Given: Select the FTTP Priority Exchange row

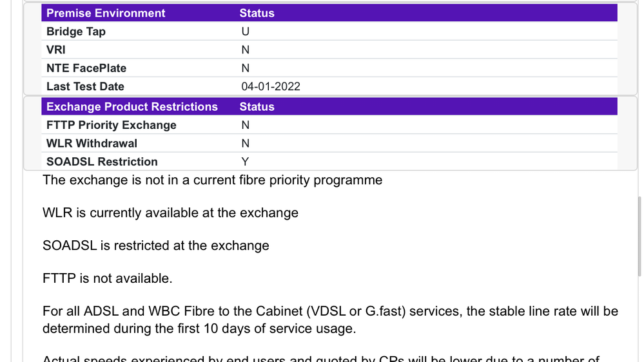Looking at the screenshot, I should pos(329,125).
